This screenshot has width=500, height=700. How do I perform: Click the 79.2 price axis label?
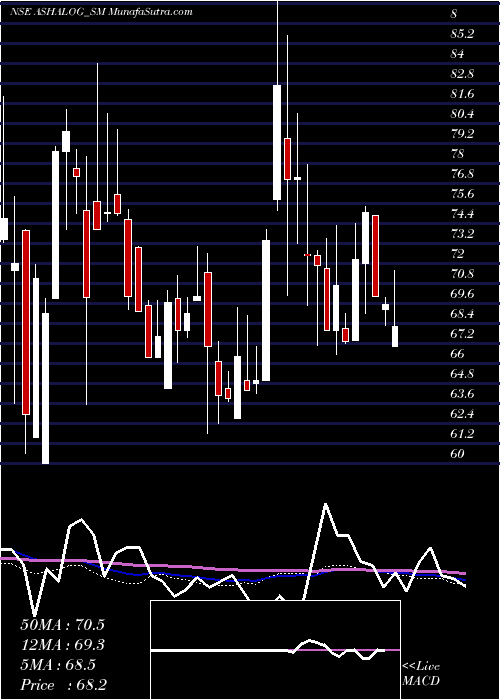coord(462,134)
